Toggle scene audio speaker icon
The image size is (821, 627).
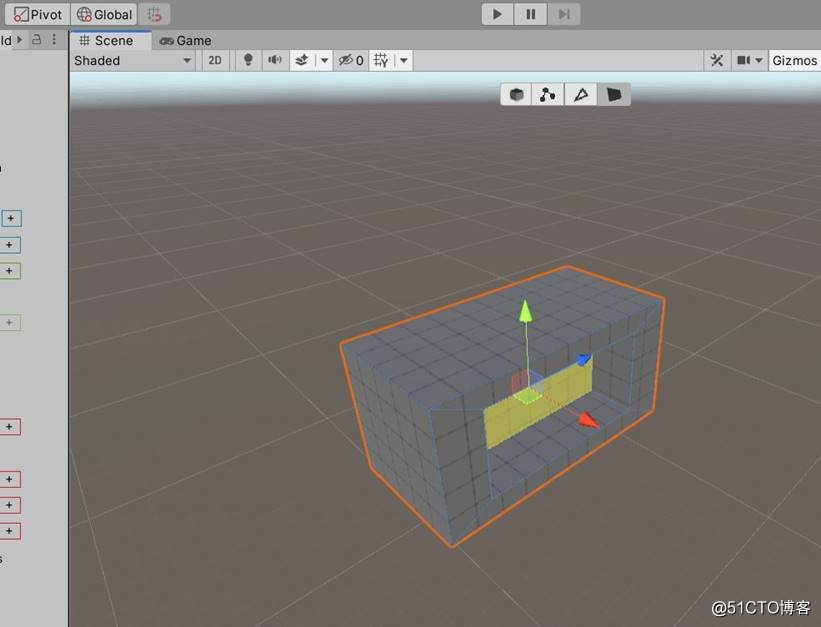coord(274,61)
